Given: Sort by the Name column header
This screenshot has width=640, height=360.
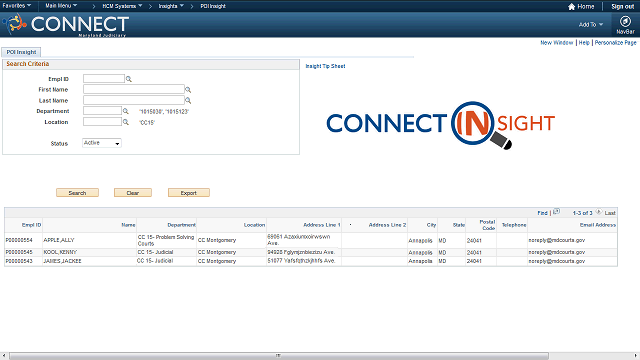Looking at the screenshot, I should pos(128,225).
